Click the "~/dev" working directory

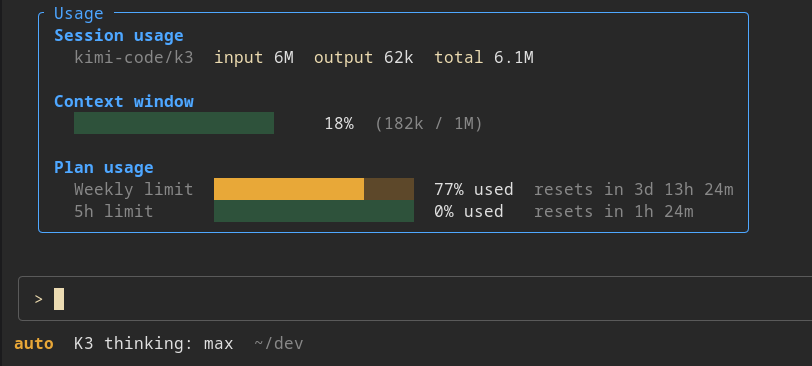pyautogui.click(x=279, y=344)
